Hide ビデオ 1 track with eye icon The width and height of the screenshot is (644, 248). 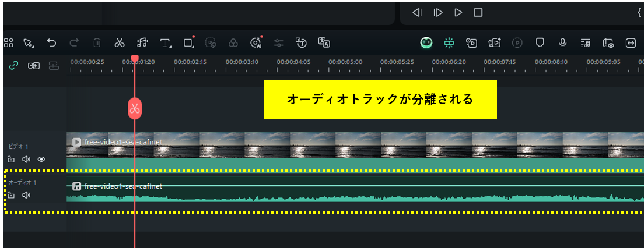41,159
